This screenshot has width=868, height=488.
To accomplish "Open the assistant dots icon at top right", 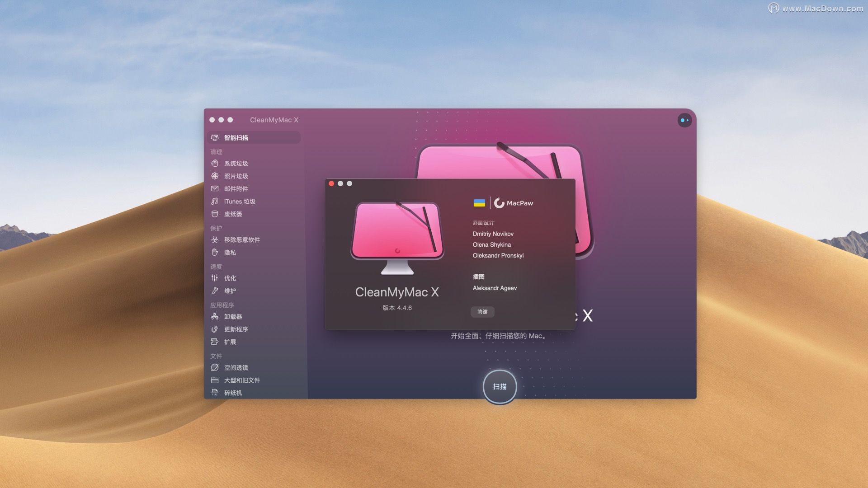I will coord(684,120).
